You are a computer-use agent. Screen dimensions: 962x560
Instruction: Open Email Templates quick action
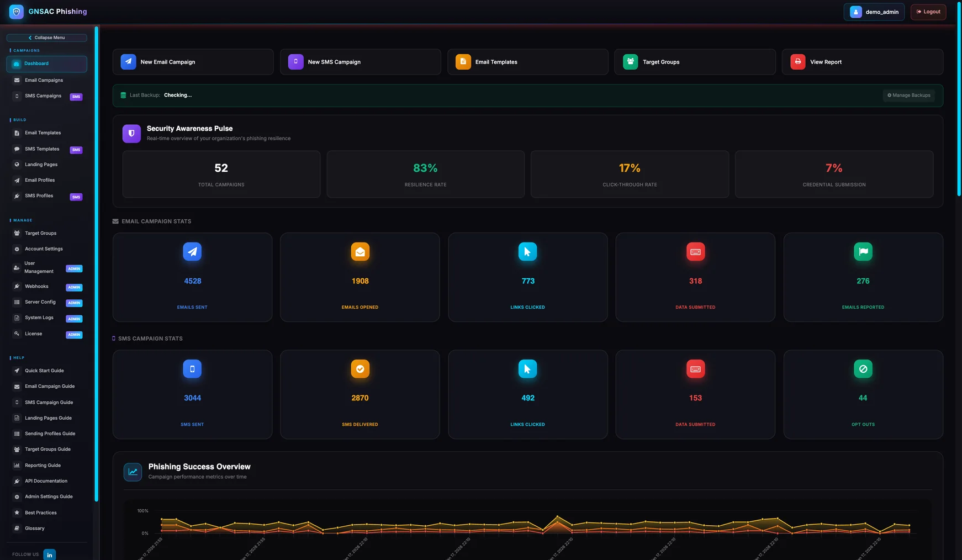coord(527,62)
